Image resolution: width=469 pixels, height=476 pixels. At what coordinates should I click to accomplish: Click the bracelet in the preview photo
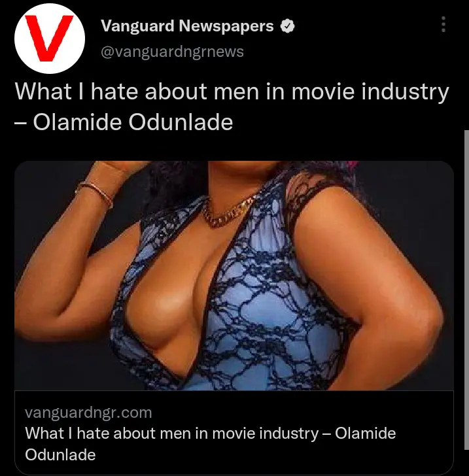[x=96, y=193]
